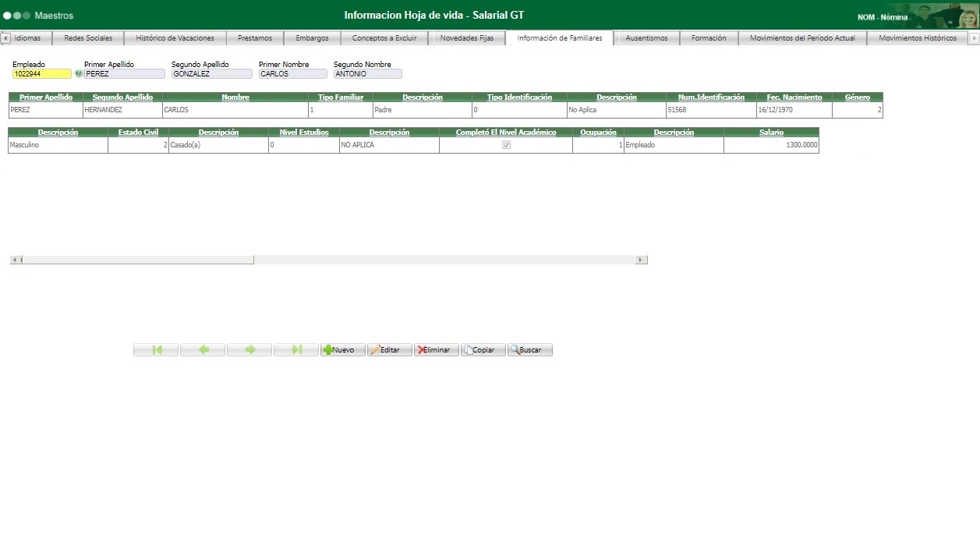Open the Histórico de Vacaciones tab
Image resolution: width=980 pixels, height=549 pixels.
pos(175,37)
